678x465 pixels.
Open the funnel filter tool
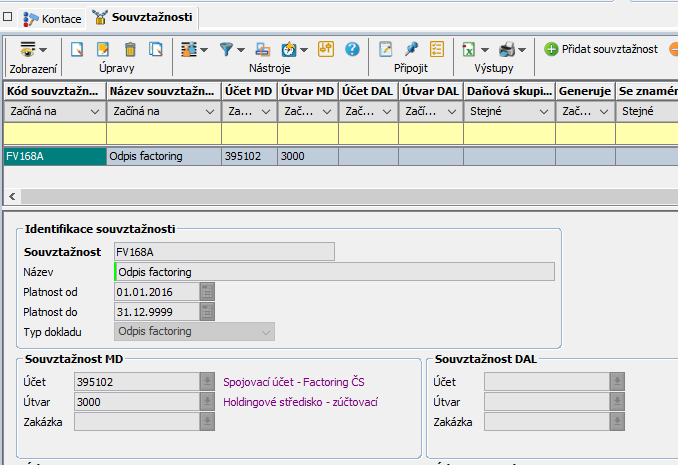coord(228,49)
